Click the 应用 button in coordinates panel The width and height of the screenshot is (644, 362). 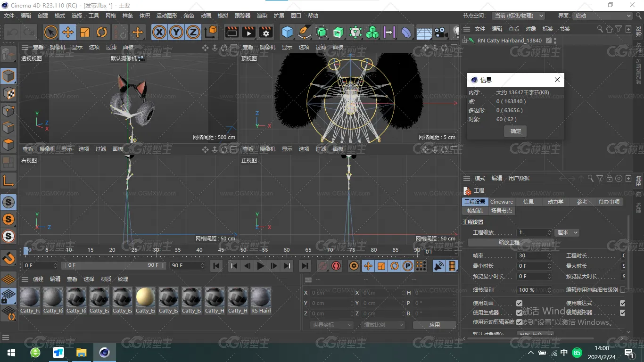click(x=434, y=325)
